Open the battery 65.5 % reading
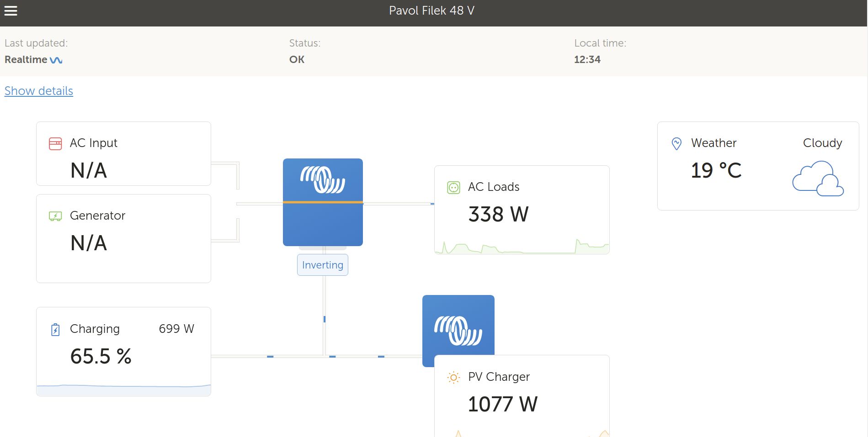Image resolution: width=868 pixels, height=437 pixels. (101, 356)
